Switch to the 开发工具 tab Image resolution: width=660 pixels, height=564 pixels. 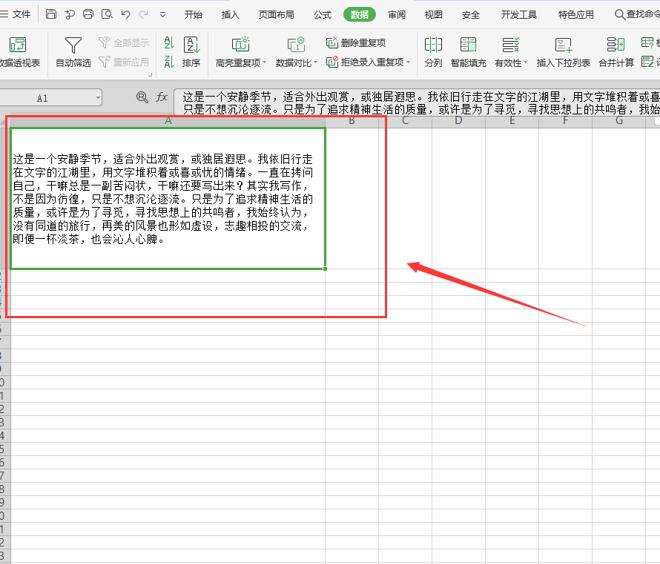tap(519, 15)
